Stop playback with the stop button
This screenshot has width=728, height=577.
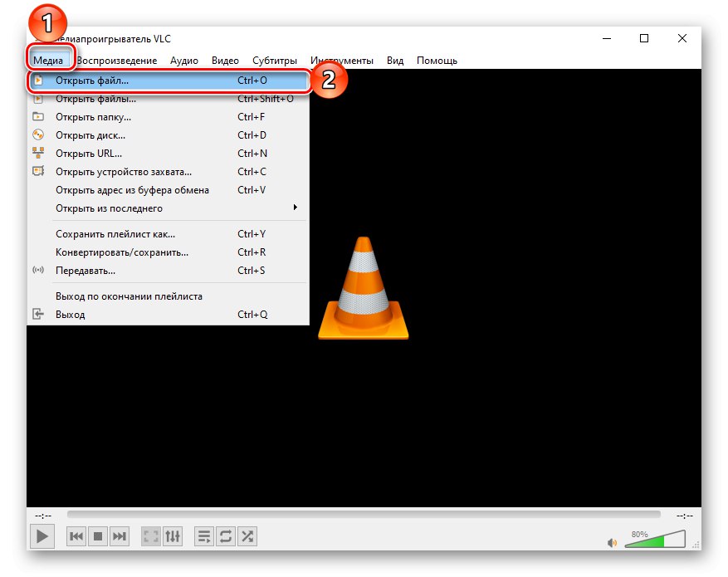pos(98,536)
